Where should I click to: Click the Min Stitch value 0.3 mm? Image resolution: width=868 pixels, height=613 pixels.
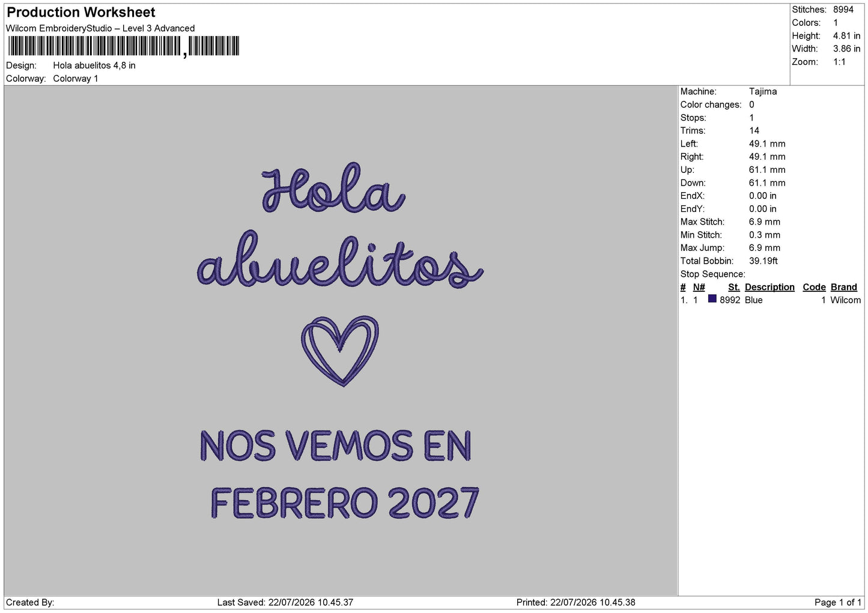[x=765, y=235]
